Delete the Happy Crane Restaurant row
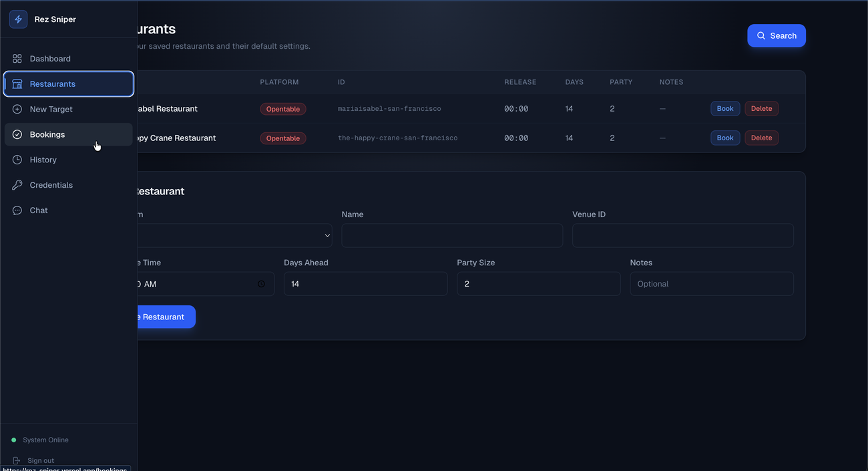The image size is (868, 471). (x=761, y=138)
